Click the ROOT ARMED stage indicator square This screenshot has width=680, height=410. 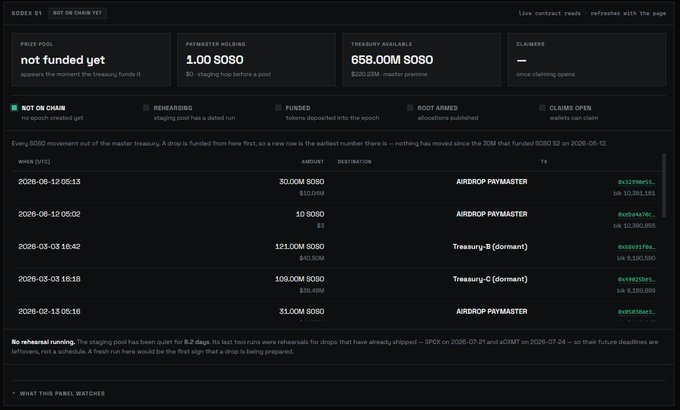410,108
